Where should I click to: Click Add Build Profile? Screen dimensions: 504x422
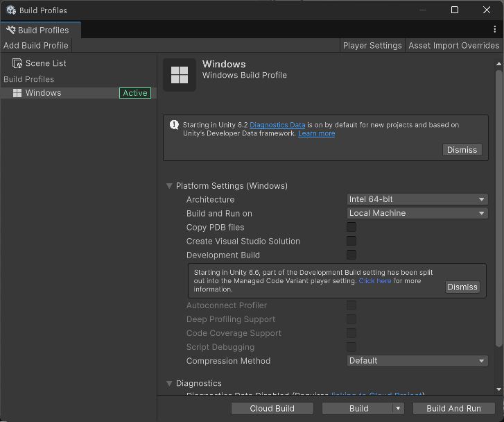point(35,45)
